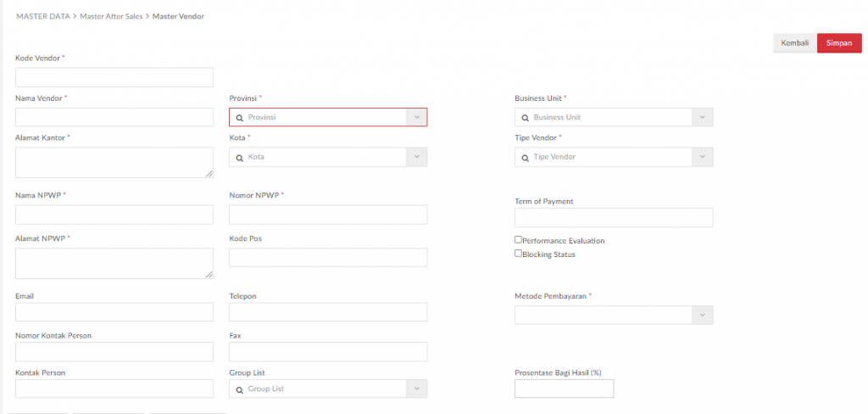
Task: Expand the Business Unit dropdown arrow
Action: 702,118
